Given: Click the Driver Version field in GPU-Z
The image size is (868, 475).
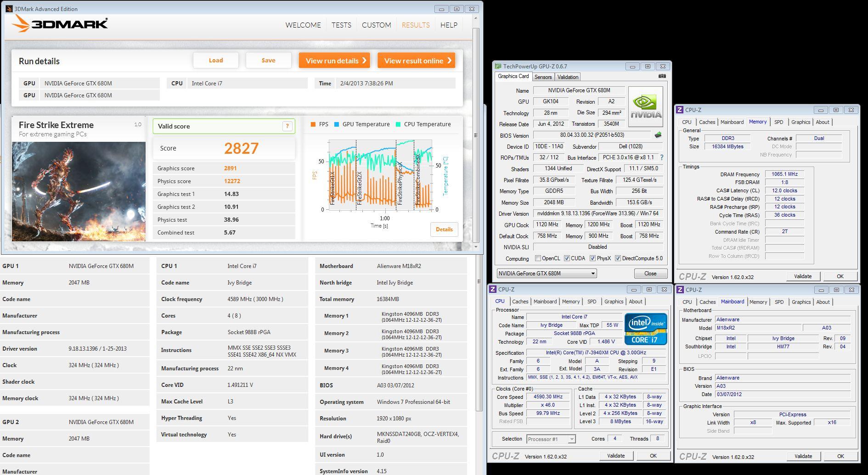Looking at the screenshot, I should tap(598, 213).
